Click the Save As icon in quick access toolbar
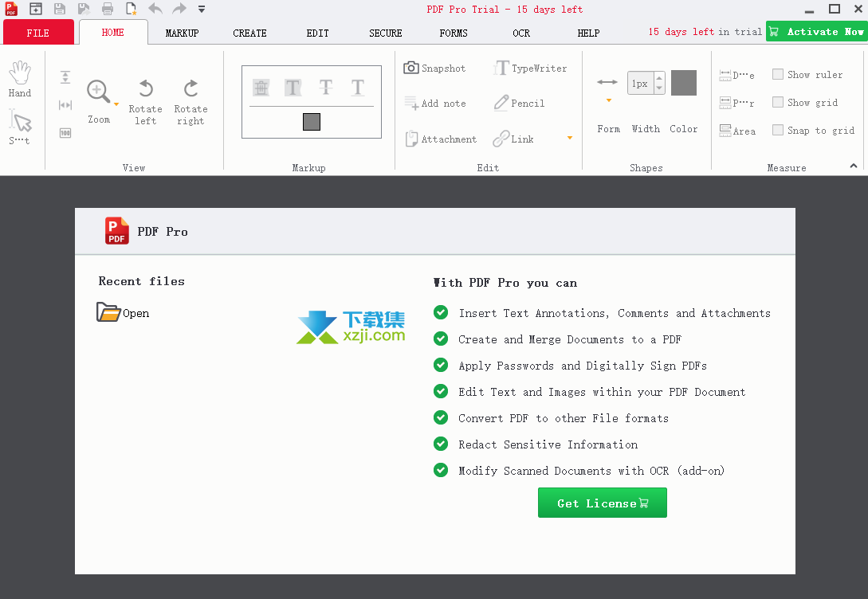Screen dimensions: 868x599 84,9
